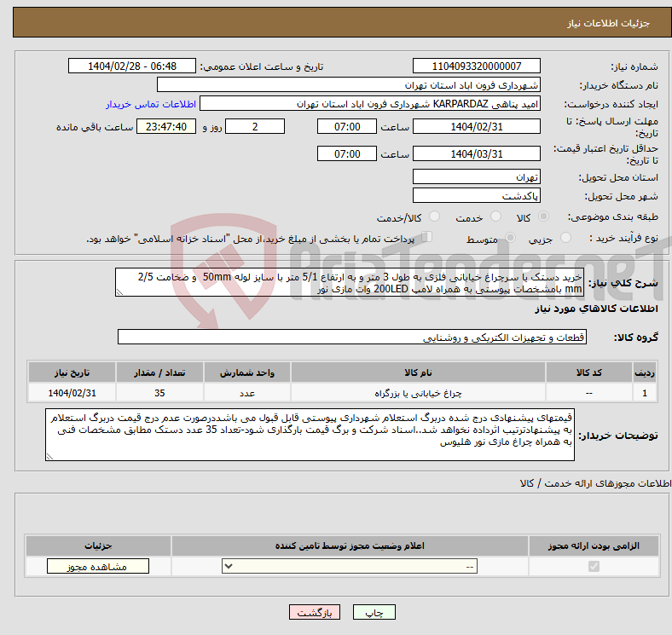
Task: Select the متوسط purchase type radio
Action: 510,237
